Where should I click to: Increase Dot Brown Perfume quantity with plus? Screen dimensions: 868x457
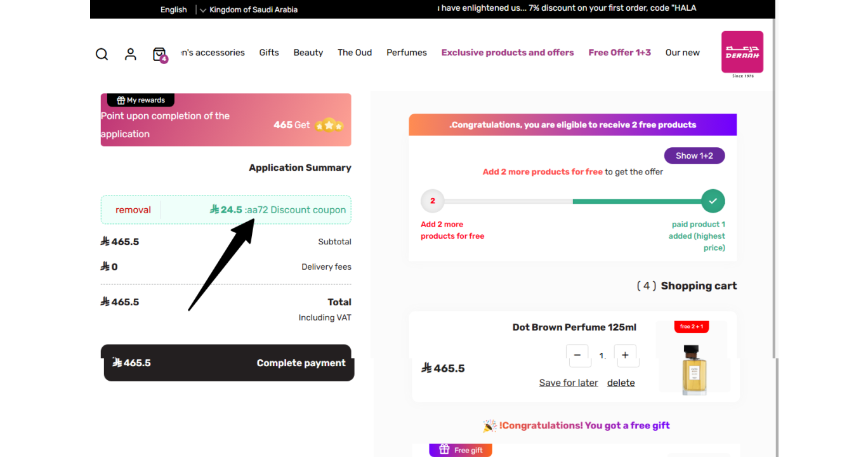click(625, 355)
